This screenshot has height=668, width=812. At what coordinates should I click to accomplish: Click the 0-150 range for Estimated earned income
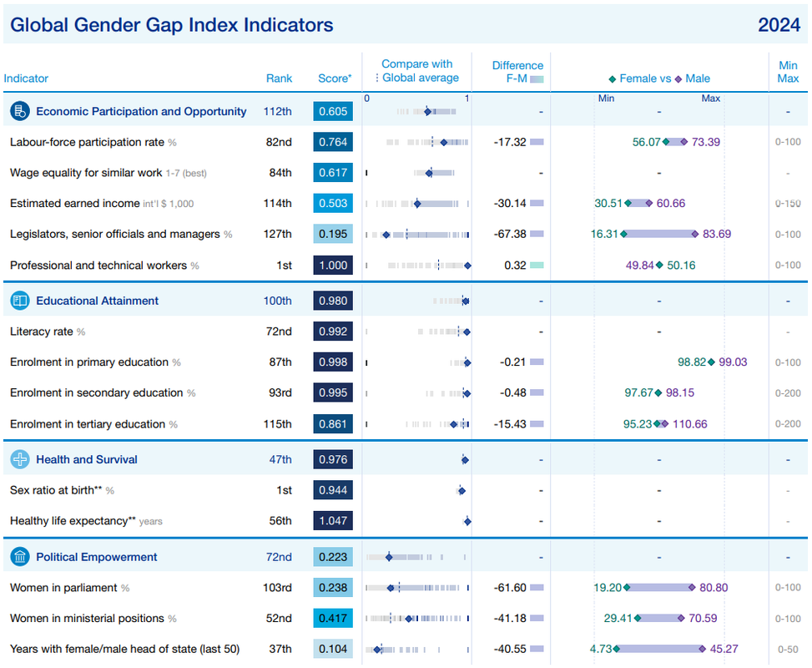(x=788, y=204)
